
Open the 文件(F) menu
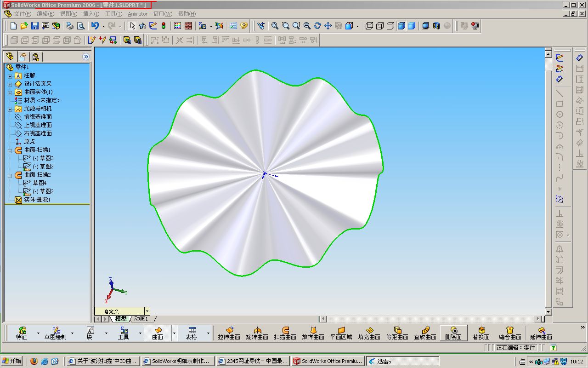23,14
